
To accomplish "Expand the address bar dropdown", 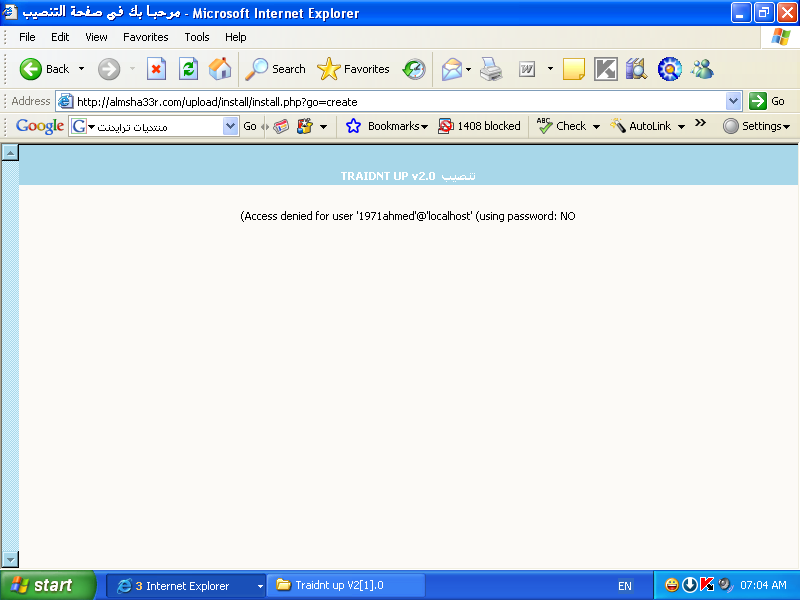I will coord(733,101).
